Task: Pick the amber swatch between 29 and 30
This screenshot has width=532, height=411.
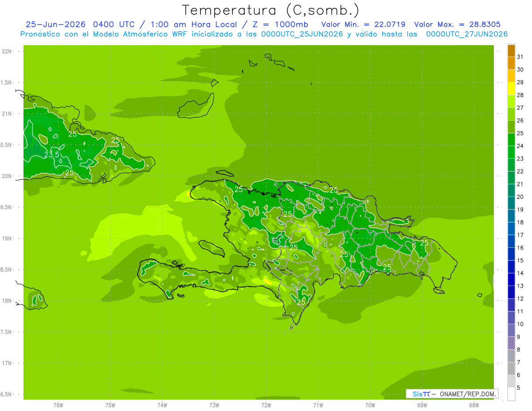Action: [511, 76]
